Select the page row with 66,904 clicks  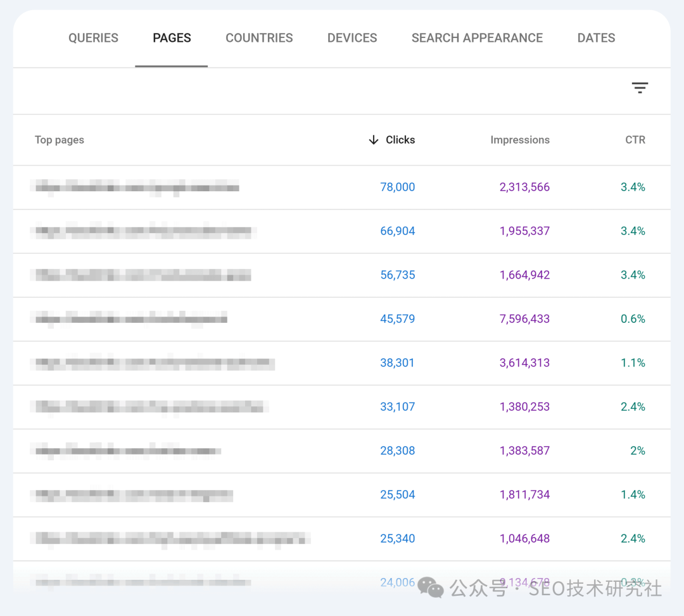142,231
